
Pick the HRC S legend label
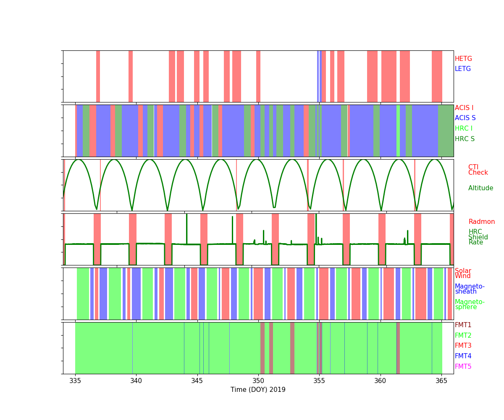click(x=465, y=139)
